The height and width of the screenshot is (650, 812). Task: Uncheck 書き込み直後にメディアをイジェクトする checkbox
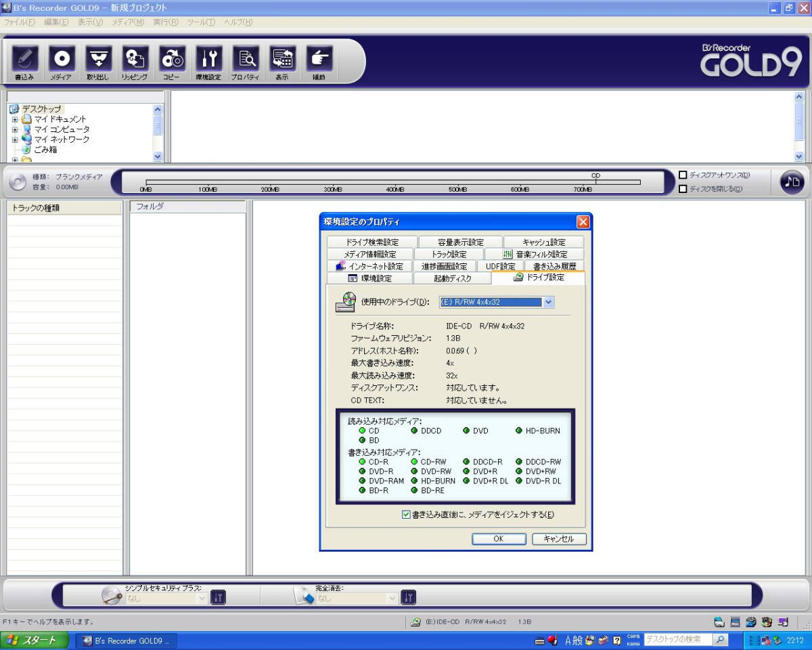click(406, 515)
